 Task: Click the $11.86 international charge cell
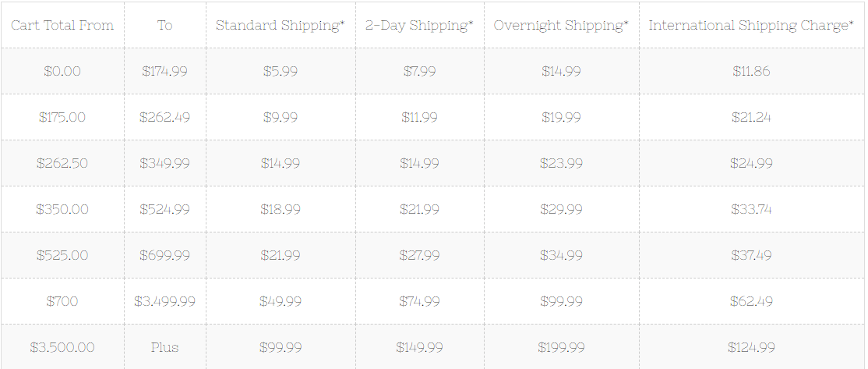pos(751,71)
